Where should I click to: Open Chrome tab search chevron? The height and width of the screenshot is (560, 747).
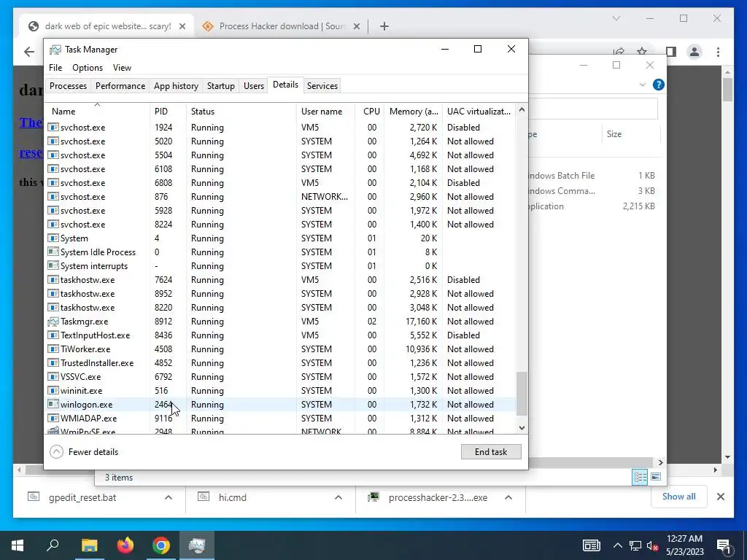616,18
